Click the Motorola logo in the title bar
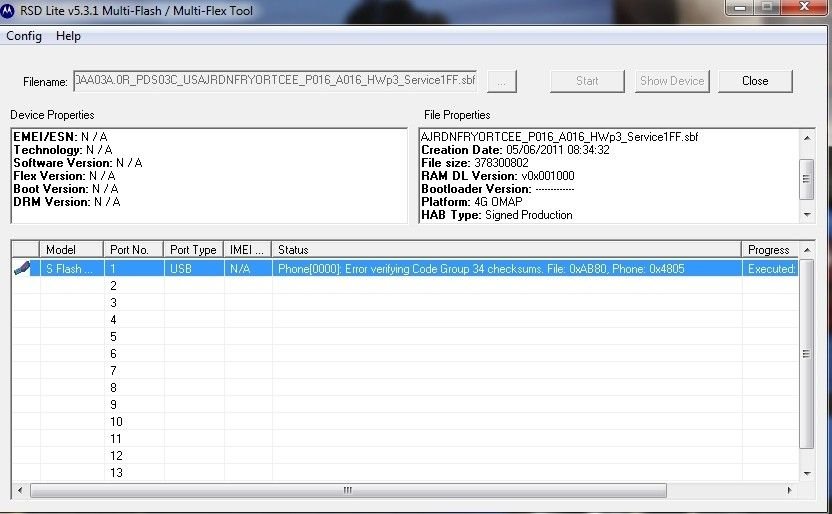The image size is (832, 514). [x=7, y=10]
